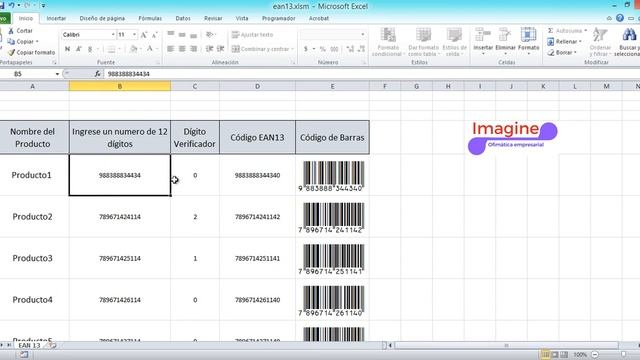Toggle Ajustar texto wrap text
Viewport: 640px width, 360px height.
click(252, 35)
